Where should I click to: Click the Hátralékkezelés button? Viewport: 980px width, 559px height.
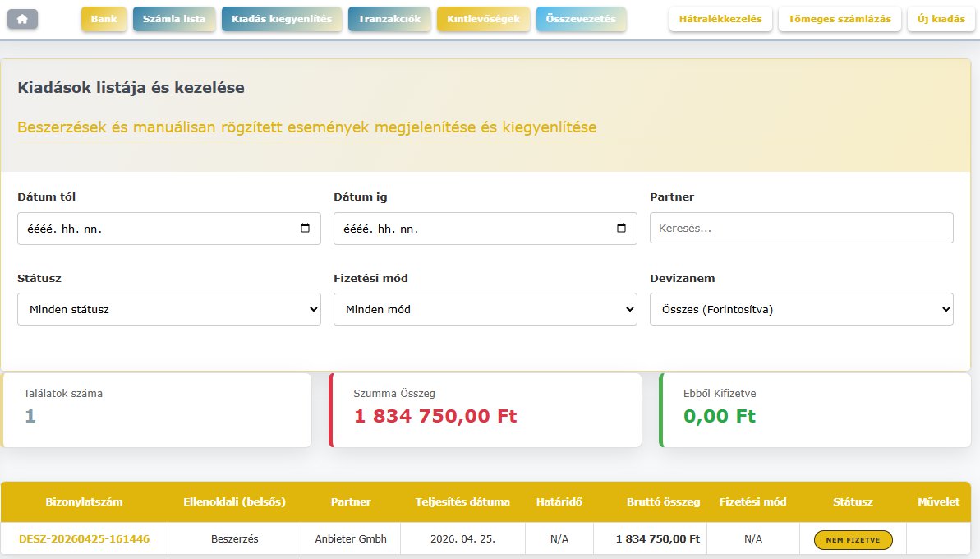(x=720, y=19)
